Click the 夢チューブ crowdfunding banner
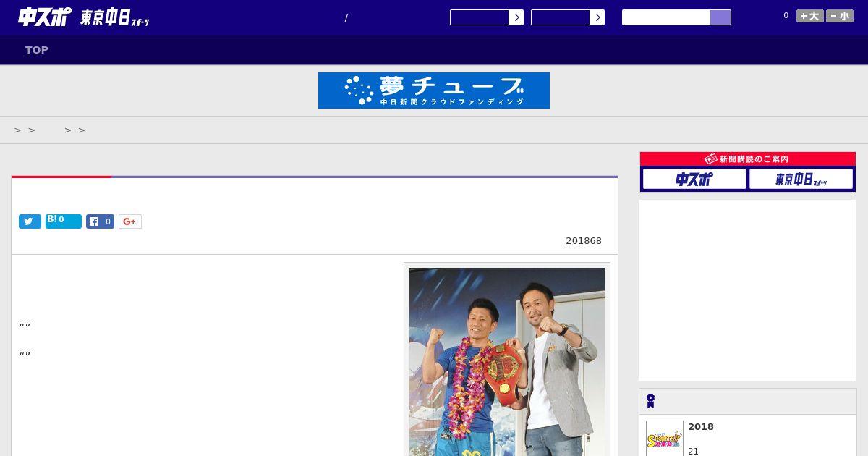 tap(434, 90)
